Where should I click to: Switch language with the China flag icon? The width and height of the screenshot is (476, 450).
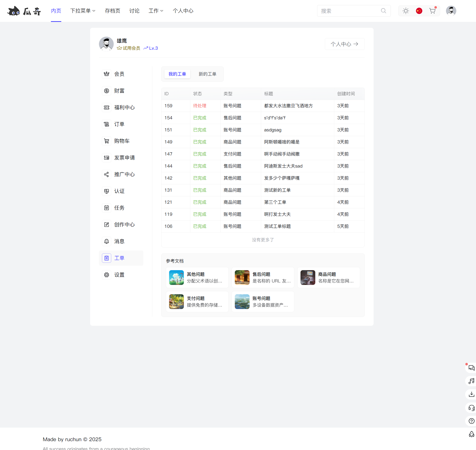point(419,11)
